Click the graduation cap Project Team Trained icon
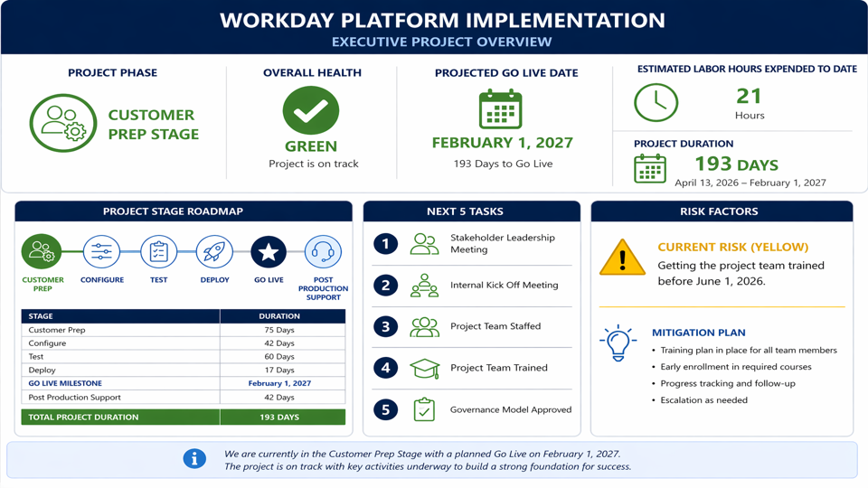 coord(425,369)
